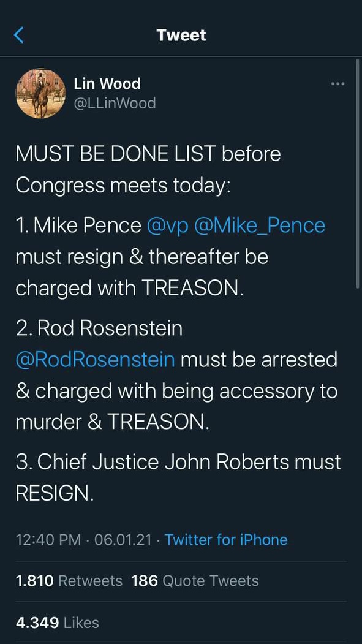Screen dimensions: 362x644
Task: Tap the MUST BE DONE LIST line
Action: [148, 154]
